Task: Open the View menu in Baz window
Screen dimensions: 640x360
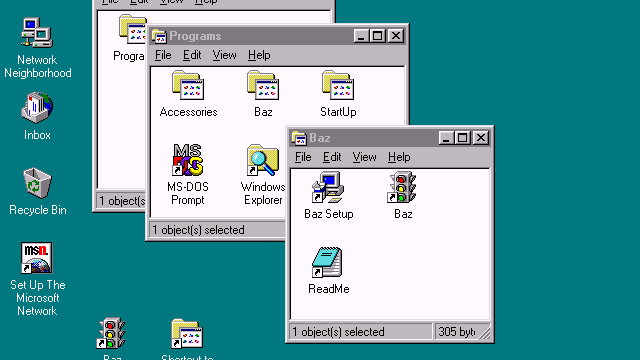Action: pos(364,157)
